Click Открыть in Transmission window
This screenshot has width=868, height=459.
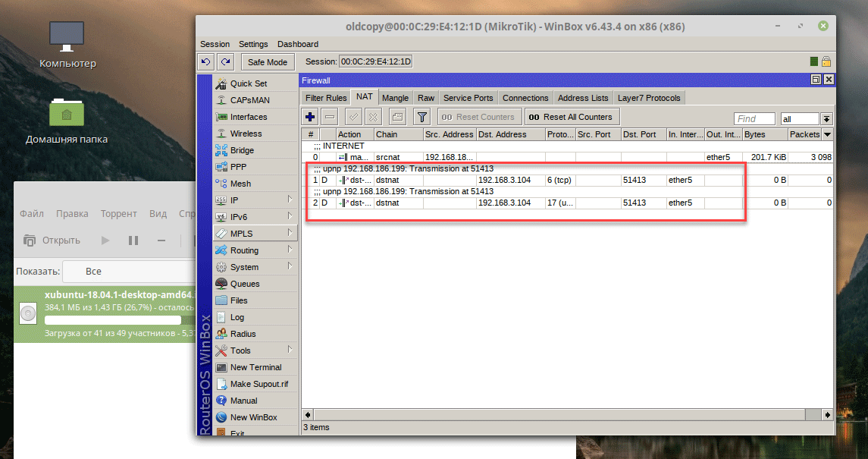pyautogui.click(x=52, y=241)
